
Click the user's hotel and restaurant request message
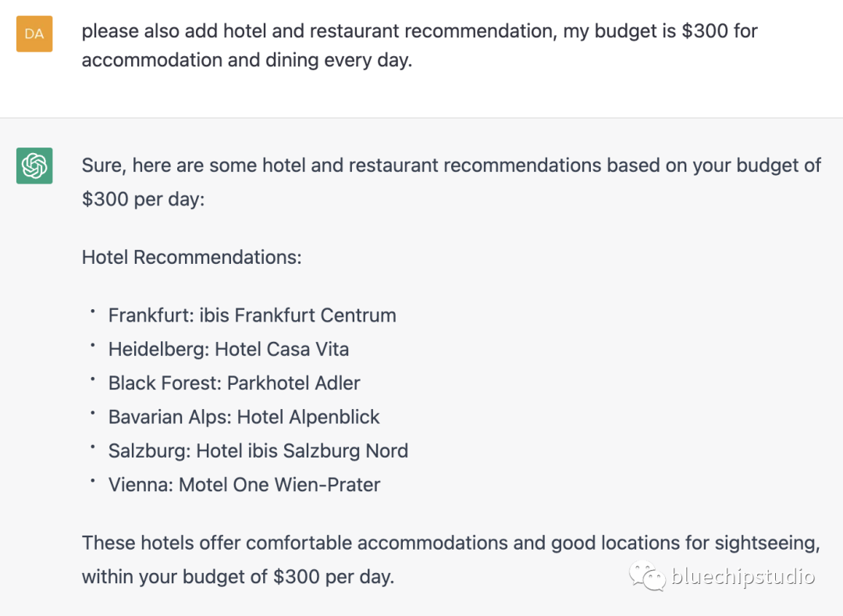pos(419,45)
